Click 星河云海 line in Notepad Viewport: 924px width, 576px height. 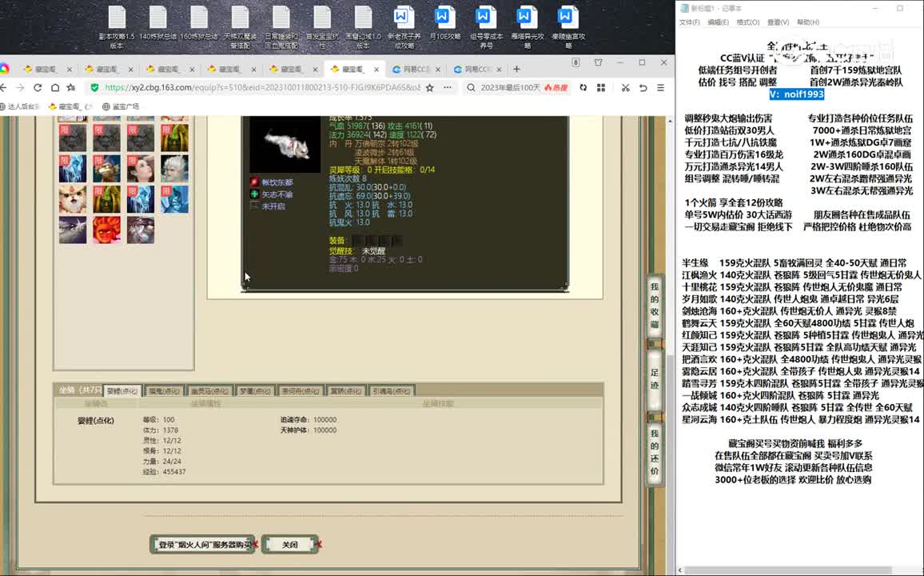[801, 420]
